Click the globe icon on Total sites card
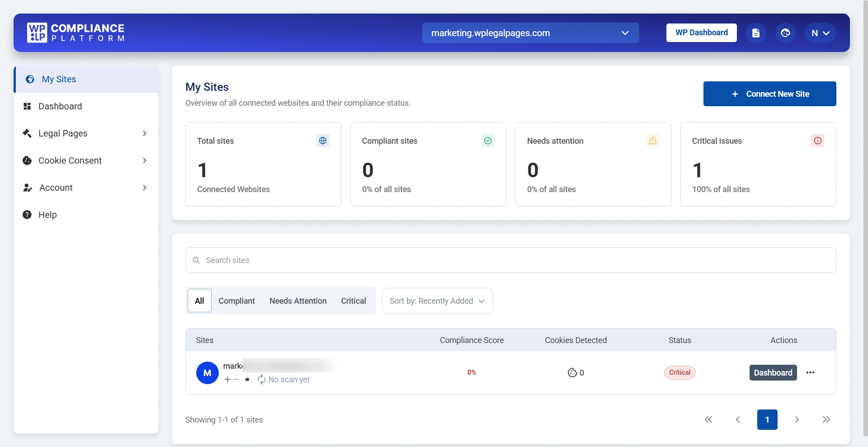868x447 pixels. coord(323,141)
